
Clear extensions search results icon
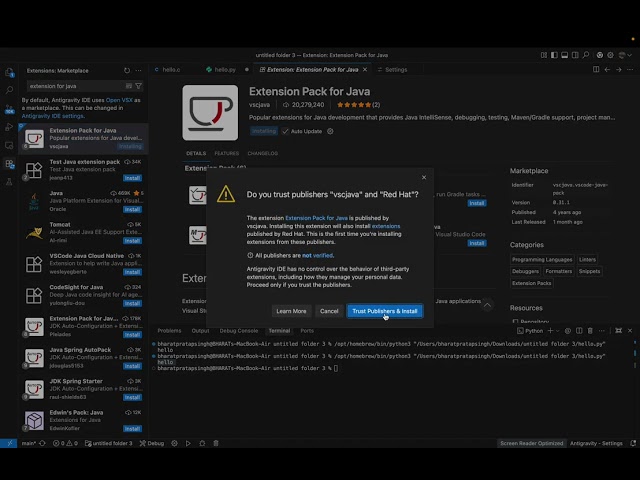point(129,86)
